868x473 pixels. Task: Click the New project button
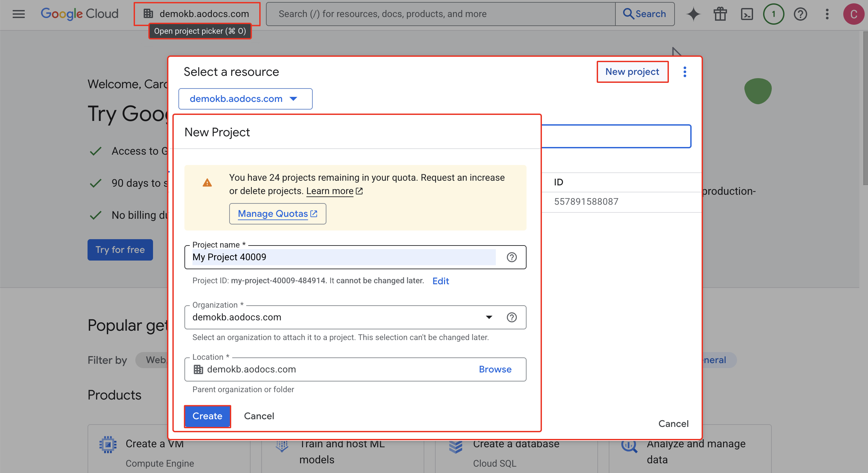tap(632, 72)
